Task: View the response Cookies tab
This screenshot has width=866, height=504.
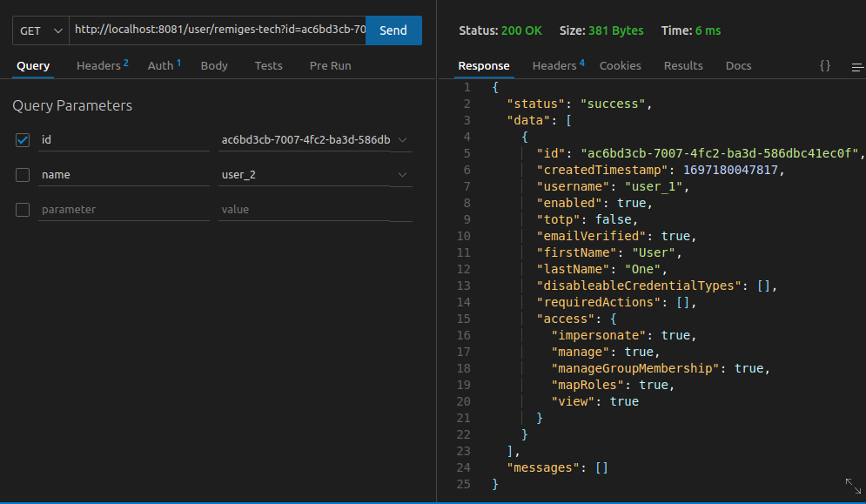Action: pos(620,65)
